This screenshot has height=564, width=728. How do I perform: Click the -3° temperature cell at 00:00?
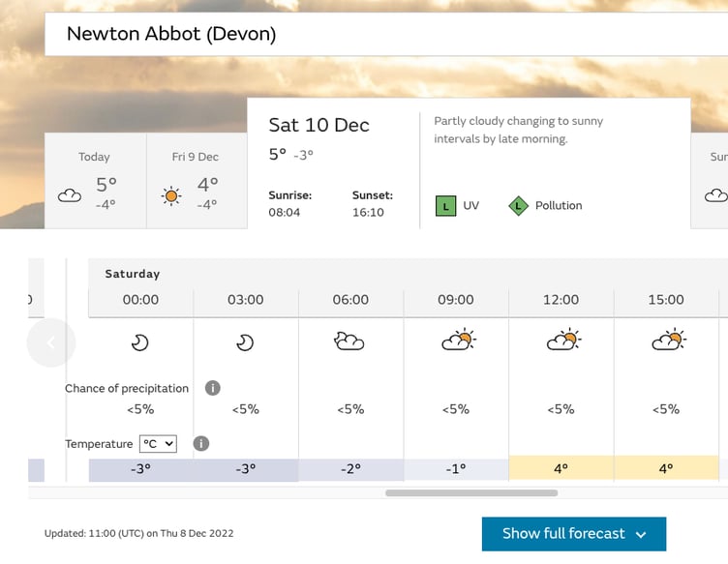pyautogui.click(x=140, y=469)
